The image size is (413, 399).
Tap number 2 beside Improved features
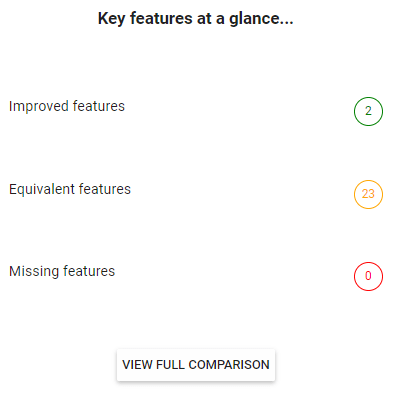[368, 111]
